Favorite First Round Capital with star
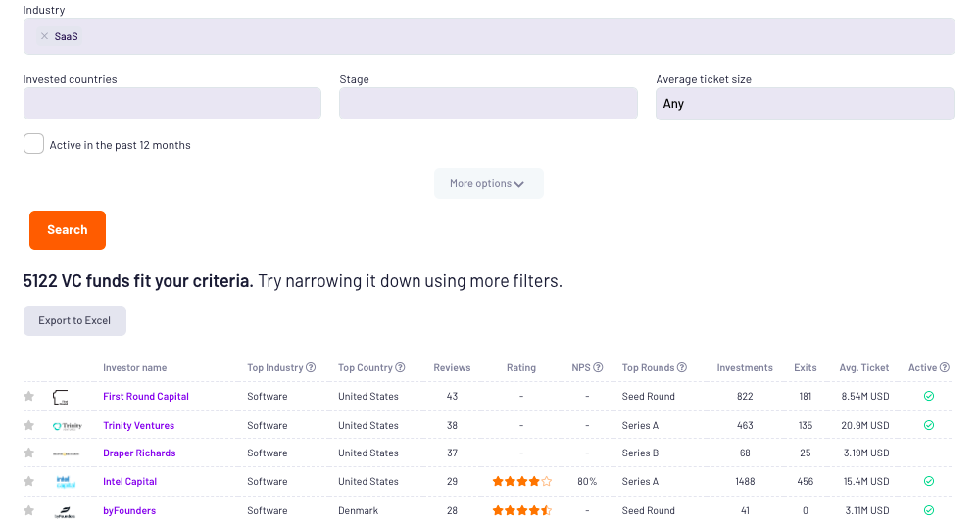The width and height of the screenshot is (980, 524). (x=28, y=396)
